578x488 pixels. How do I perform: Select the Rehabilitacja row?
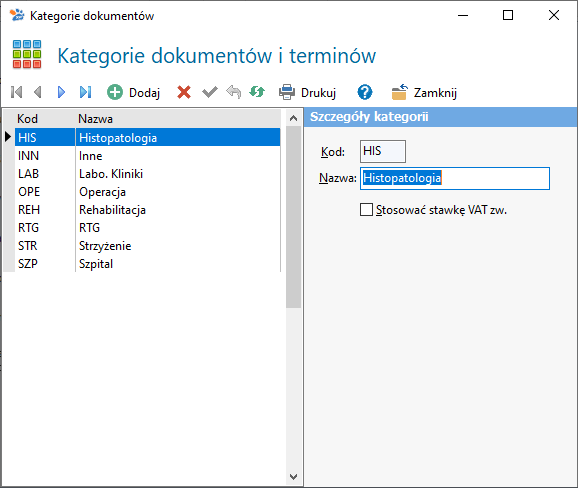click(147, 210)
